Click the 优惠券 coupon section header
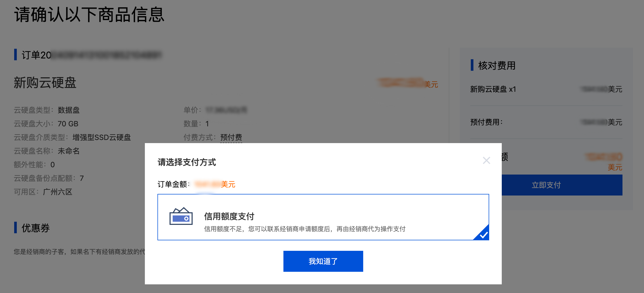Viewport: 644px width, 293px height. (x=36, y=228)
